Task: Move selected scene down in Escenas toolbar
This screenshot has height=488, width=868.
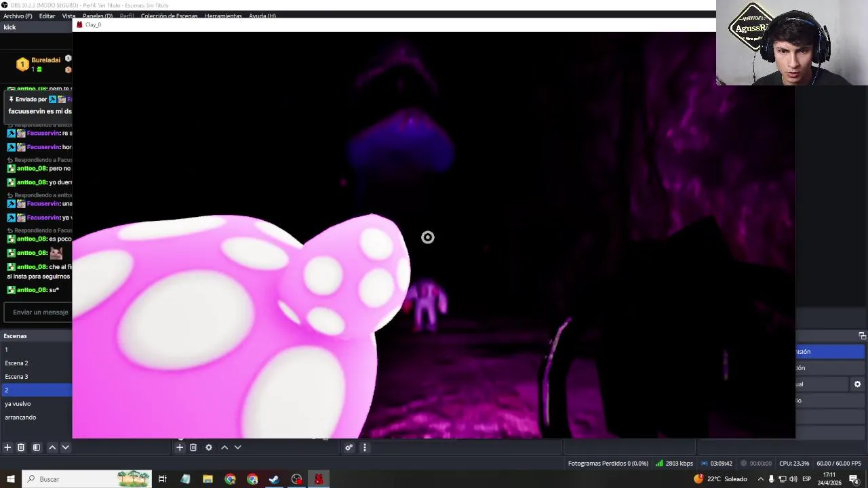Action: tap(66, 447)
